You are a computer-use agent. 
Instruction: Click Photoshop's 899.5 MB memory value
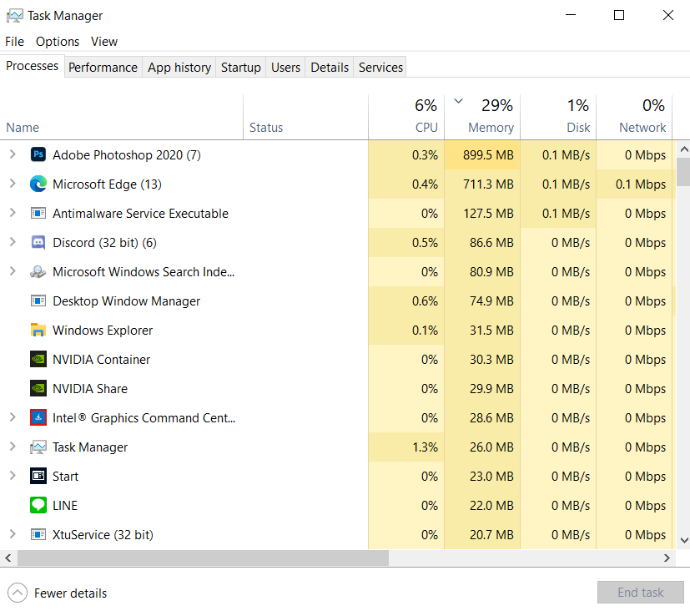(x=488, y=155)
